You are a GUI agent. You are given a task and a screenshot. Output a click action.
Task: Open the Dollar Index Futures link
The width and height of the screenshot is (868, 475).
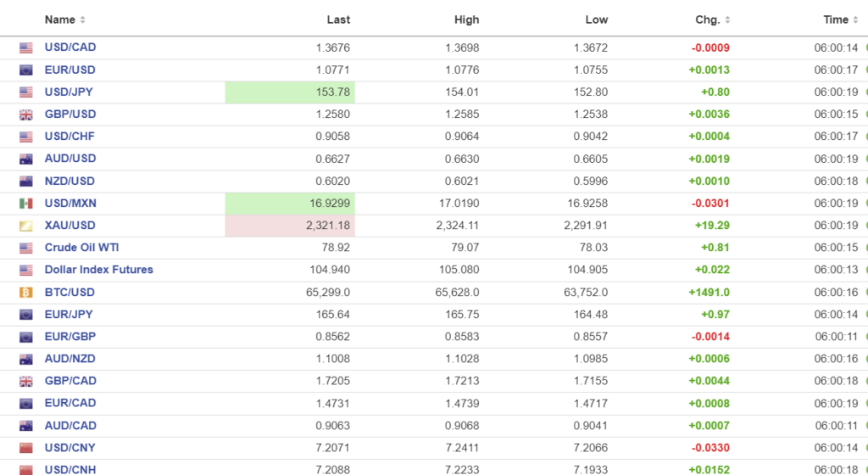coord(98,270)
